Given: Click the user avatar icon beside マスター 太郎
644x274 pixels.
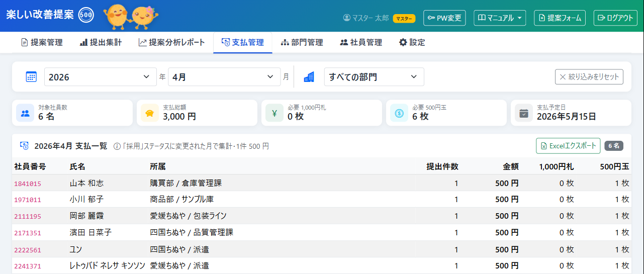Looking at the screenshot, I should [346, 18].
